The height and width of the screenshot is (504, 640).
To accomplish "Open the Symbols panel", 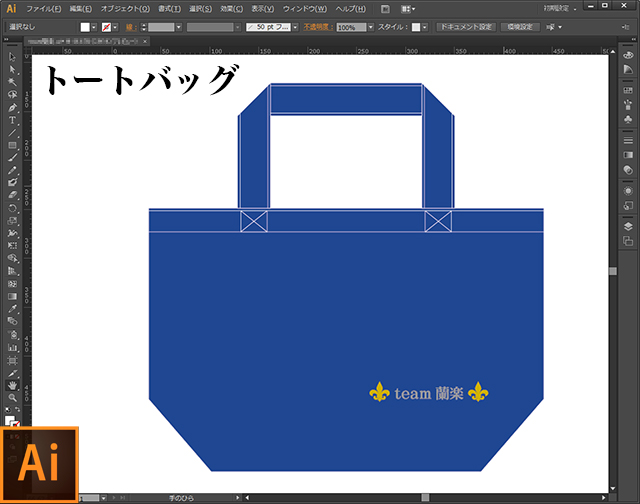I will coord(628,119).
